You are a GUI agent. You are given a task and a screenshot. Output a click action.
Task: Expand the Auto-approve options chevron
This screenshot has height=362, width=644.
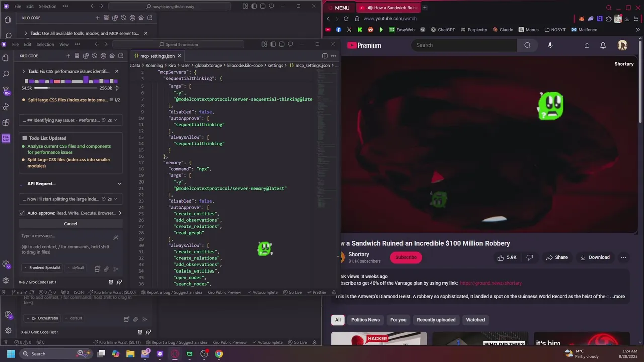pos(120,213)
